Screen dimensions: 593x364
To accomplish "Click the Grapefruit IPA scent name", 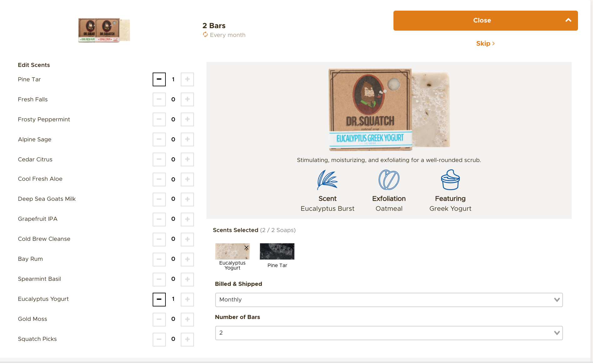I will (x=38, y=219).
